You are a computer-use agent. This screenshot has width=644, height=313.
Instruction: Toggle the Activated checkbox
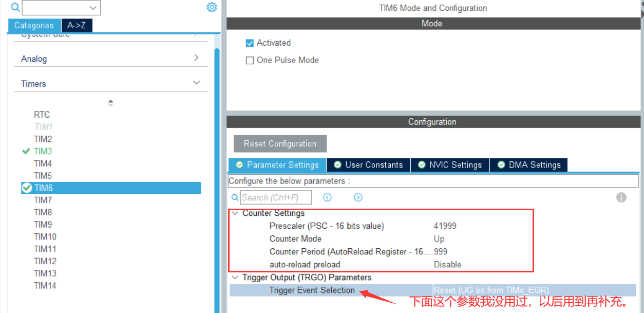pyautogui.click(x=250, y=43)
